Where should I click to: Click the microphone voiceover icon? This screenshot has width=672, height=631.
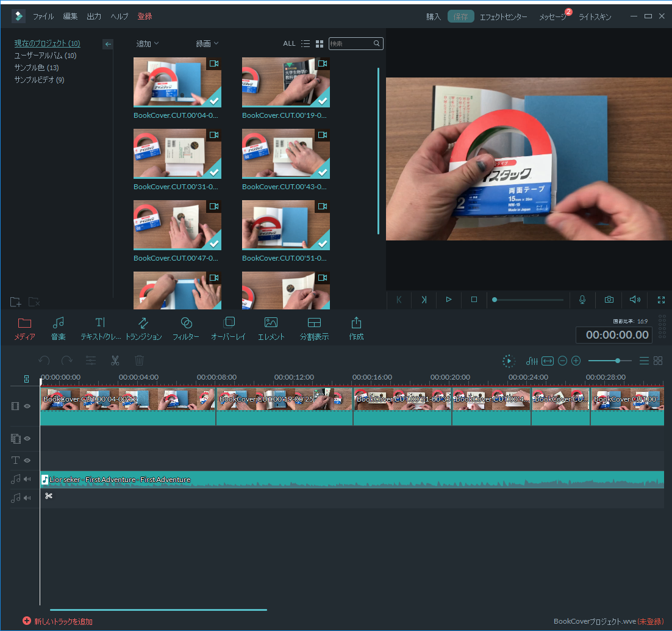[582, 300]
